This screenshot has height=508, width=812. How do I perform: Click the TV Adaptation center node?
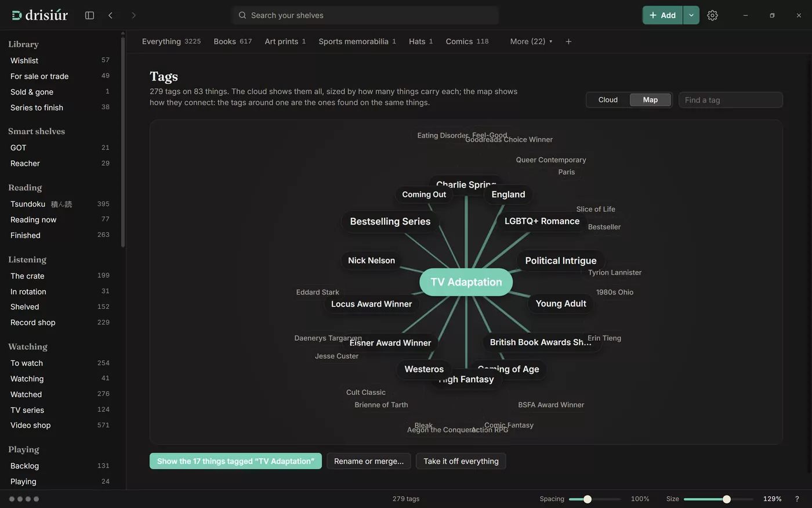coord(466,282)
